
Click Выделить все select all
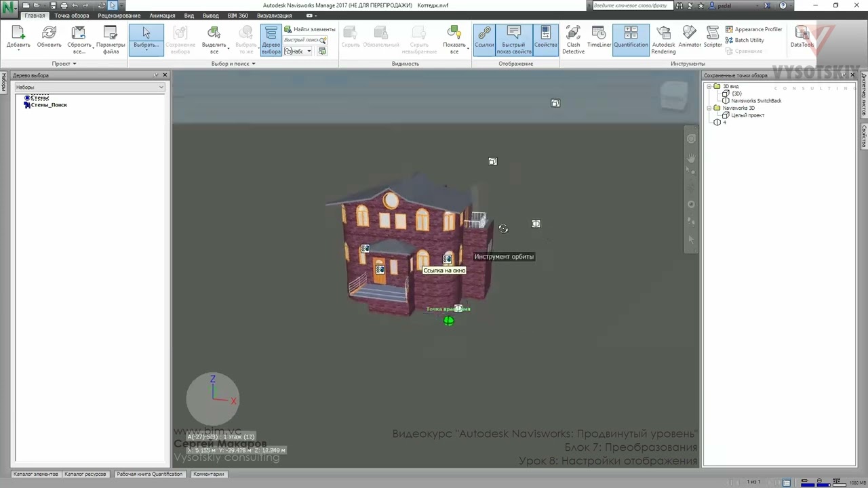[214, 41]
